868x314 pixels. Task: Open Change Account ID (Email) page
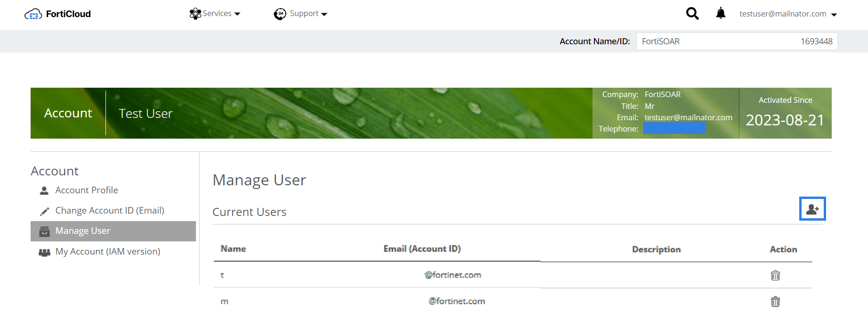(110, 210)
